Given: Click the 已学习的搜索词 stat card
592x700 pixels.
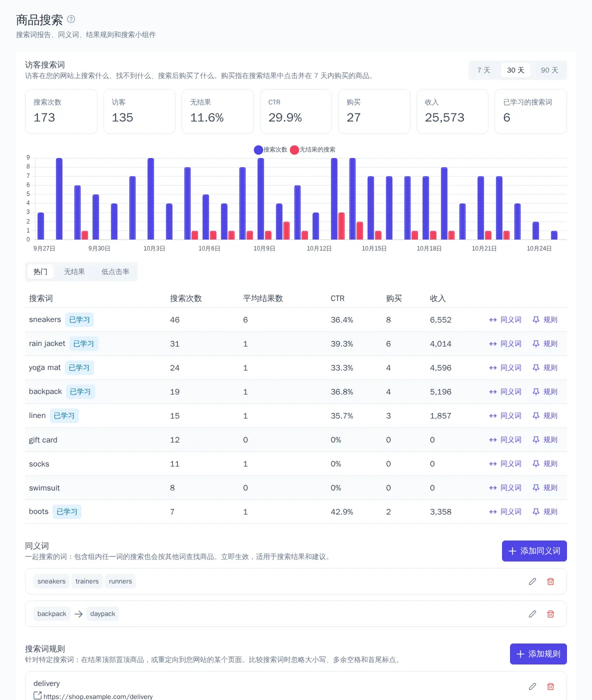Looking at the screenshot, I should coord(530,111).
